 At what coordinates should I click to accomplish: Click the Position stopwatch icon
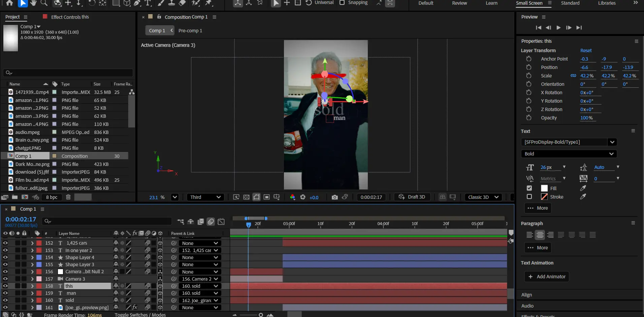pyautogui.click(x=529, y=67)
